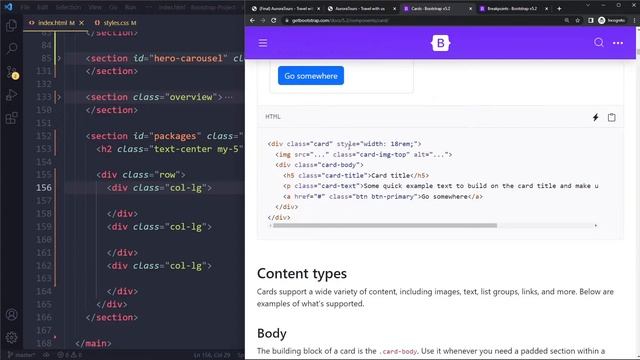Click card-title h5 line in code sample

(x=356, y=176)
